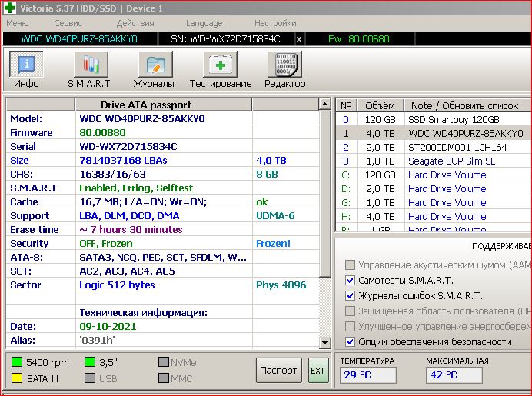Click passport scrollbar down arrow
The height and width of the screenshot is (396, 532).
(x=324, y=342)
